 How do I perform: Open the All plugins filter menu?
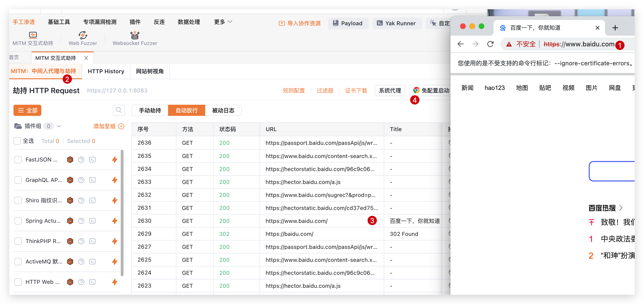(27, 110)
